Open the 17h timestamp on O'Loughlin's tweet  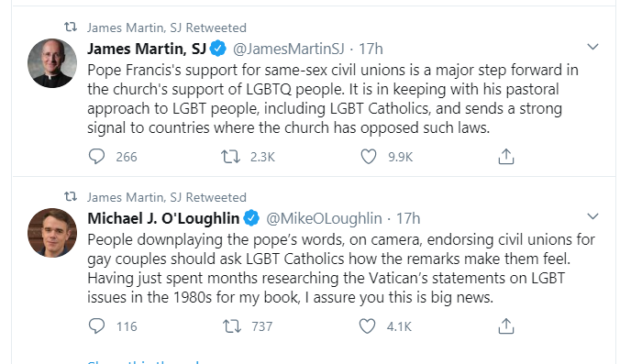click(x=408, y=218)
